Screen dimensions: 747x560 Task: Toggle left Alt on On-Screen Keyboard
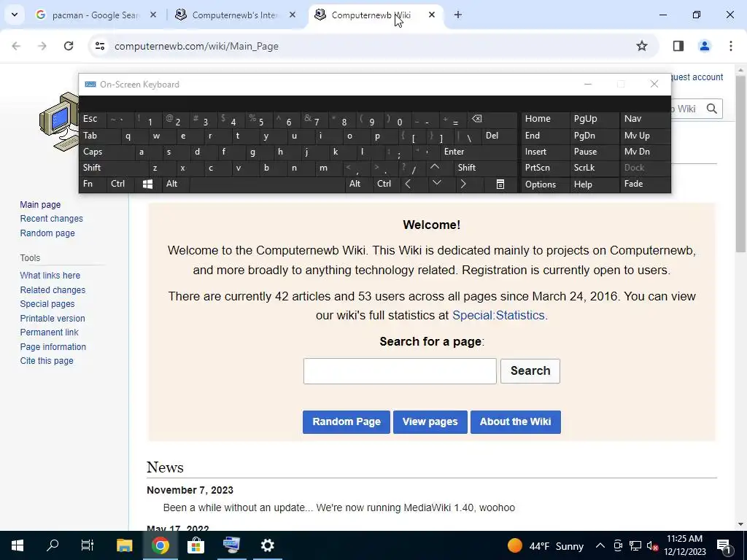(x=175, y=184)
